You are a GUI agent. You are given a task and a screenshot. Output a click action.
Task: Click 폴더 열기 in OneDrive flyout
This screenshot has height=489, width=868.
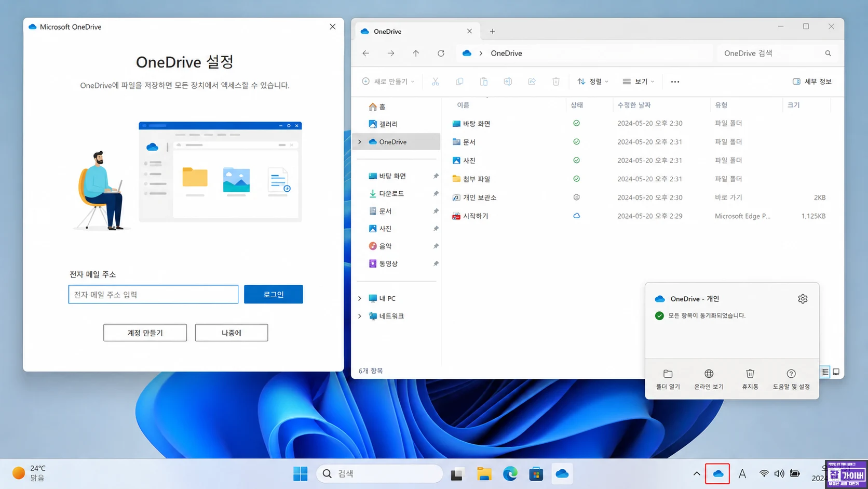click(x=668, y=379)
